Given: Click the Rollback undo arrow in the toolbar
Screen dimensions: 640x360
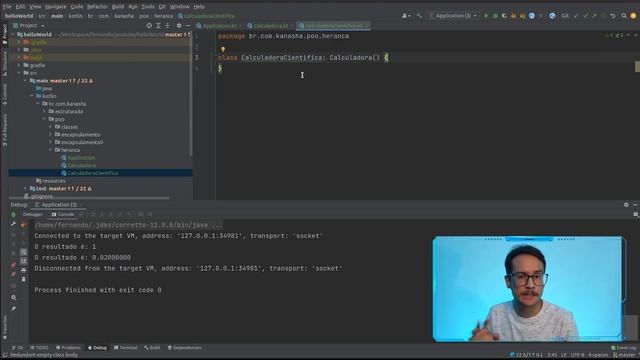Looking at the screenshot, I should pyautogui.click(x=613, y=16).
